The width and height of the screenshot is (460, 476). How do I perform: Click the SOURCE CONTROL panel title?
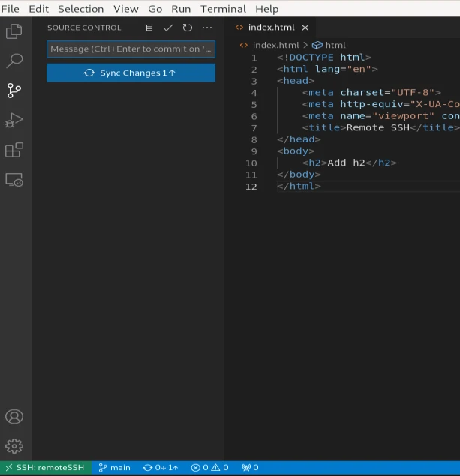[x=84, y=28]
